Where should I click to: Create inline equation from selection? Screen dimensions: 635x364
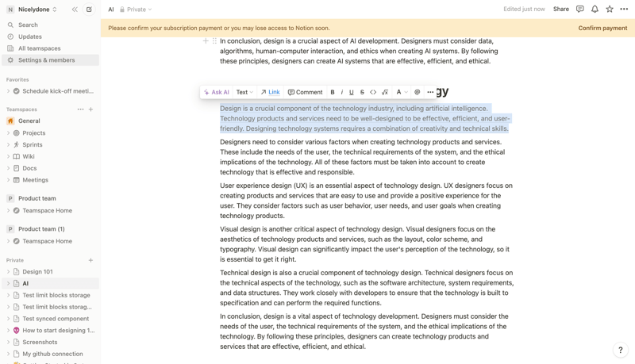385,92
